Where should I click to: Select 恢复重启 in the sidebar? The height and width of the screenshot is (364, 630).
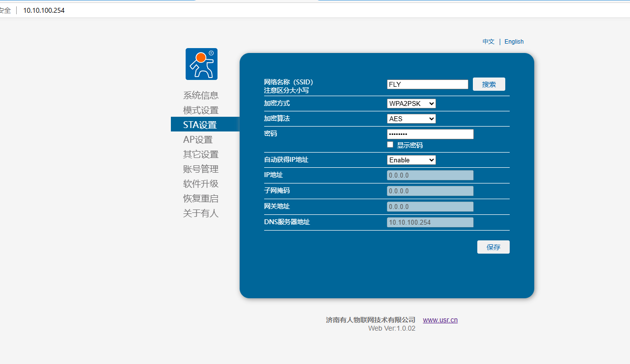tap(201, 198)
